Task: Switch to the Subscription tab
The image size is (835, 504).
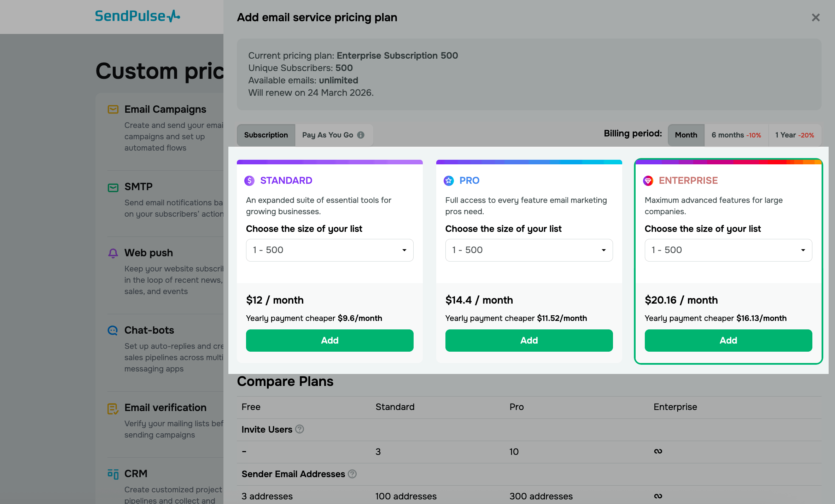Action: pos(266,135)
